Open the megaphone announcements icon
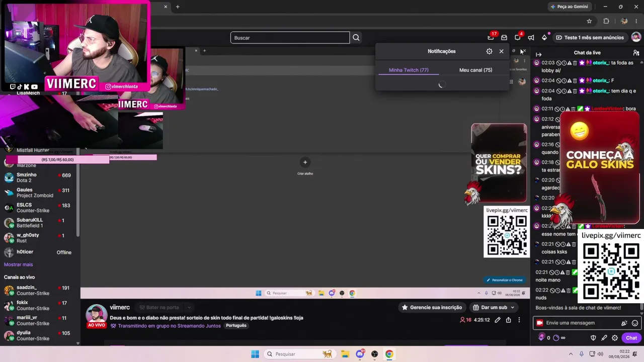The image size is (644, 362). tap(531, 38)
